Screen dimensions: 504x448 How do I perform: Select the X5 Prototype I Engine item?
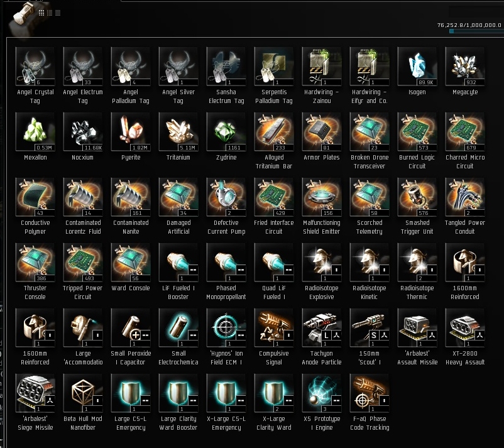321,393
